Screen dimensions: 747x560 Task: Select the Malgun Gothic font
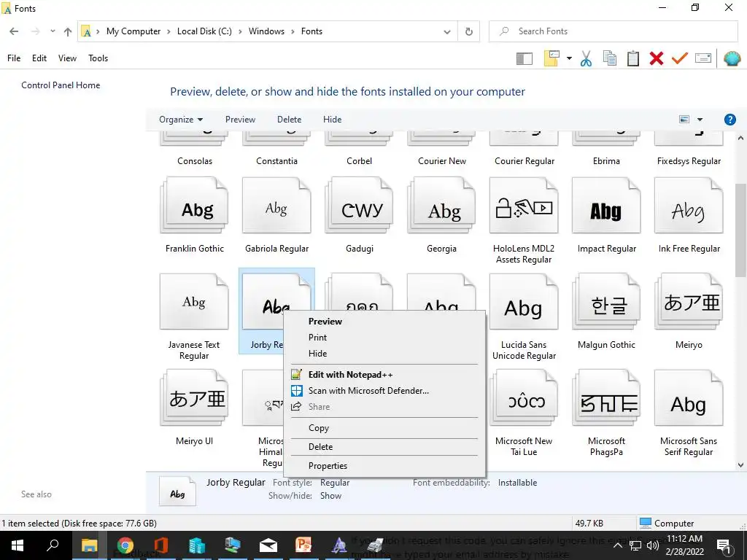click(606, 312)
